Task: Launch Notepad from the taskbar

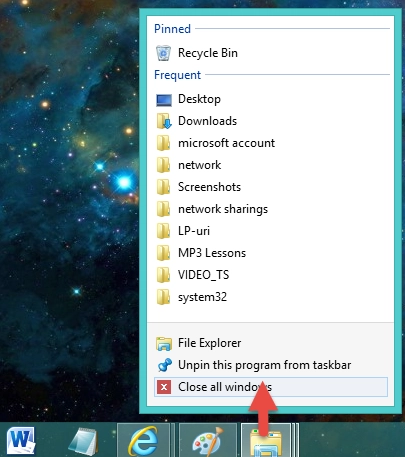Action: click(83, 441)
